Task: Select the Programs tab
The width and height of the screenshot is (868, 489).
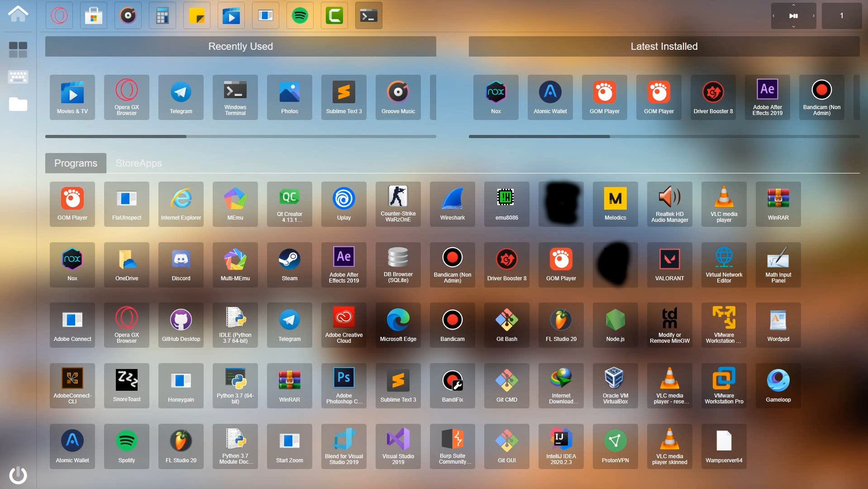Action: click(76, 163)
